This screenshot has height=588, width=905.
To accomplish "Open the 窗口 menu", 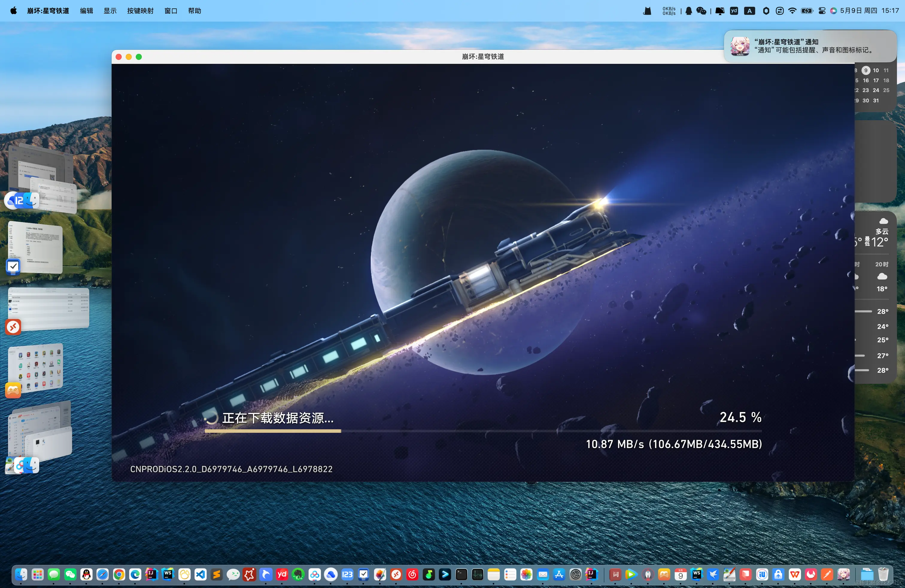I will [x=171, y=11].
